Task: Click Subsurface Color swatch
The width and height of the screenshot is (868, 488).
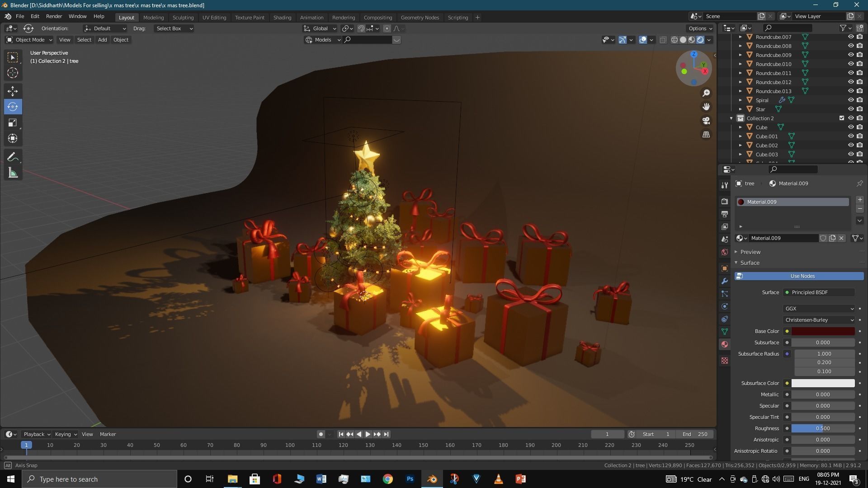Action: (823, 383)
